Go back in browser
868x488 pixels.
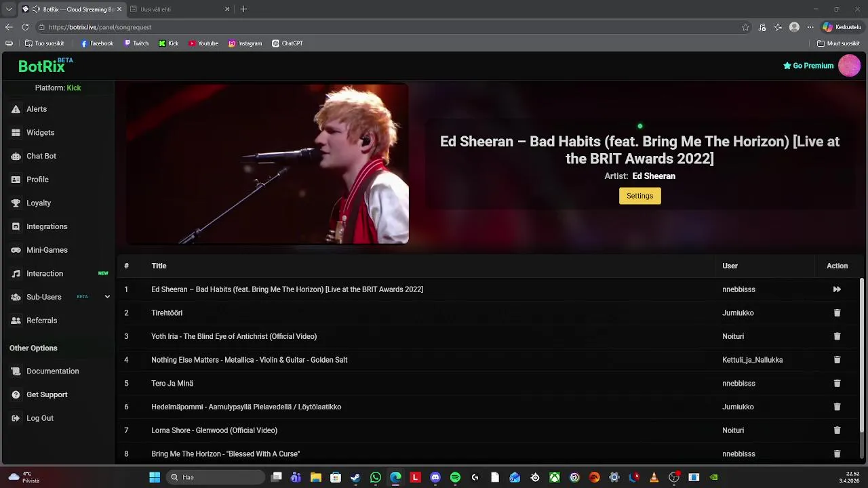9,27
